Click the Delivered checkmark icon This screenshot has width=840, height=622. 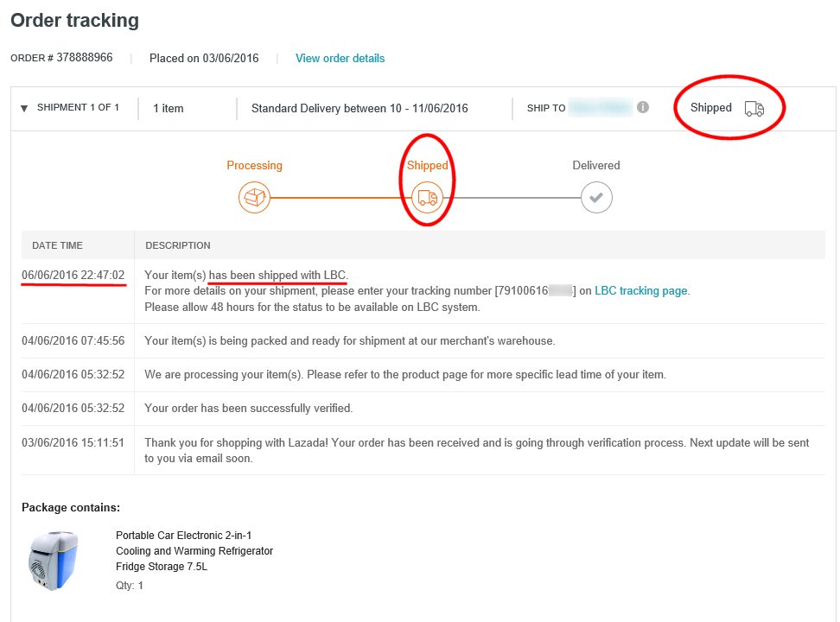coord(595,198)
